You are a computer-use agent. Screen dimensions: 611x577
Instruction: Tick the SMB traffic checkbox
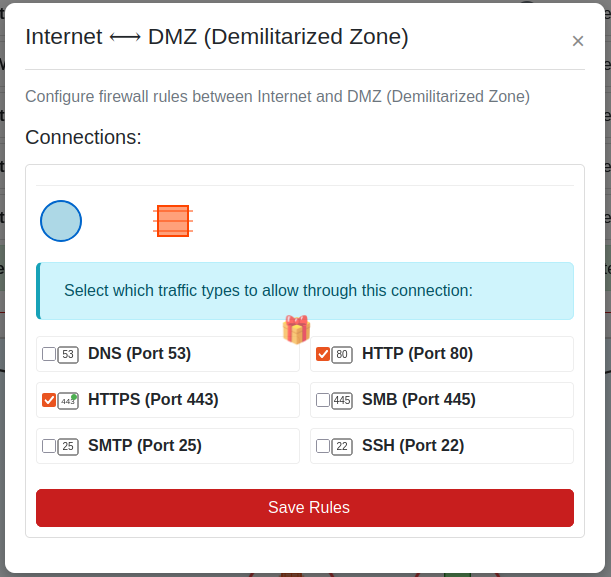(x=323, y=400)
